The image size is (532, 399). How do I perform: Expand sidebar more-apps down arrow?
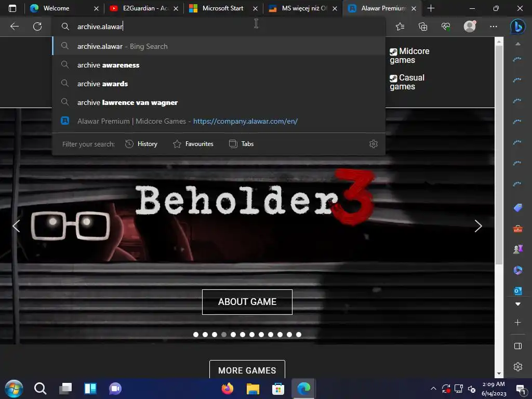[518, 304]
